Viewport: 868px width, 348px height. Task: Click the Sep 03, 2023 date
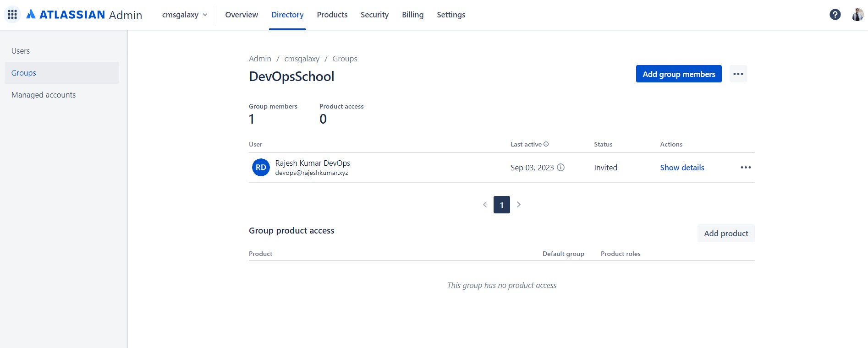tap(532, 168)
